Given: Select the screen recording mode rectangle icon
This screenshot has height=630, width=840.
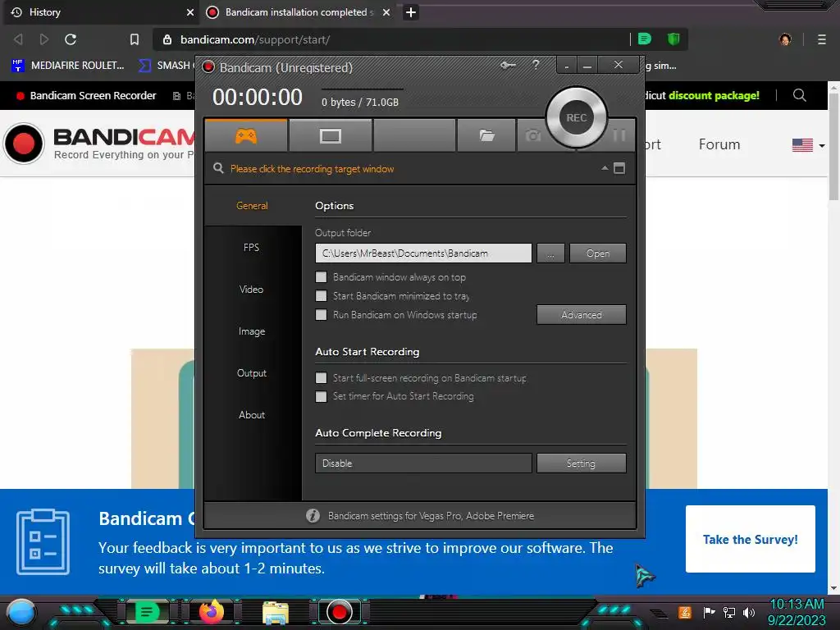Looking at the screenshot, I should [x=330, y=135].
